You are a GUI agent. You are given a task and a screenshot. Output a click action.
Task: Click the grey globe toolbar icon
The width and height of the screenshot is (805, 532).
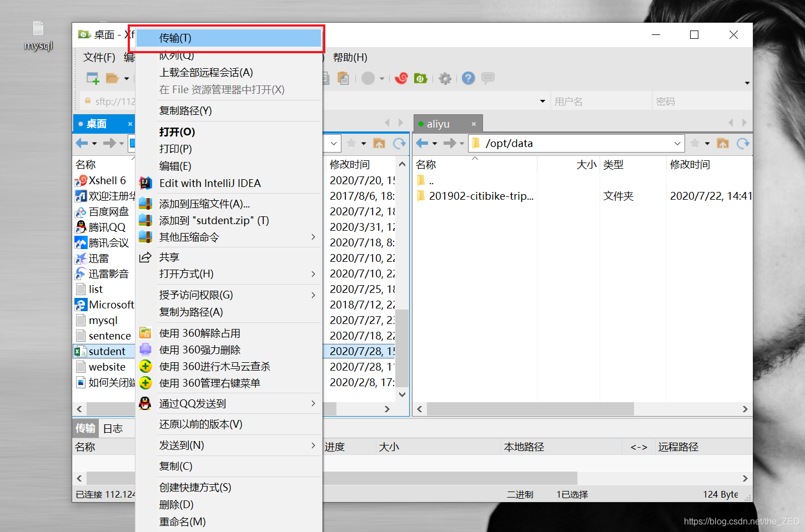coord(368,78)
